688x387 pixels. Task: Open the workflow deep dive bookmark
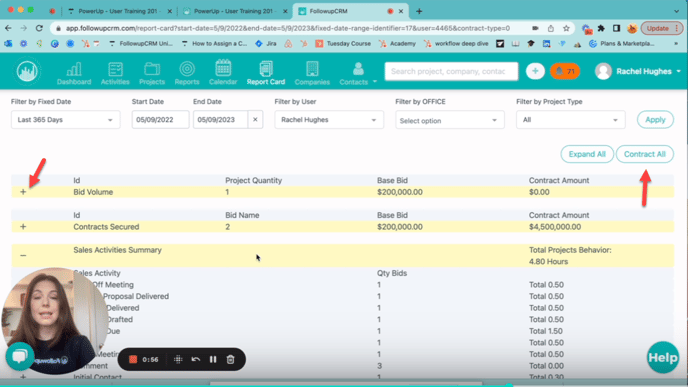[456, 43]
